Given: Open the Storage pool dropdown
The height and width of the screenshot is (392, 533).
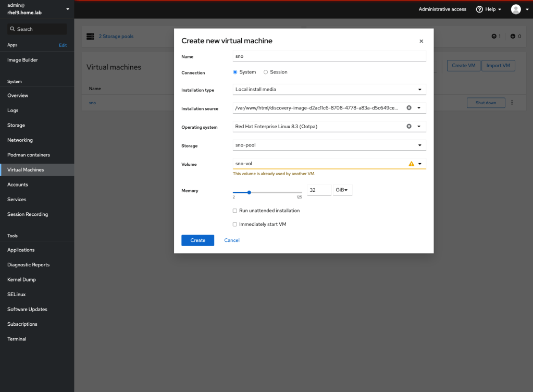Looking at the screenshot, I should (329, 145).
